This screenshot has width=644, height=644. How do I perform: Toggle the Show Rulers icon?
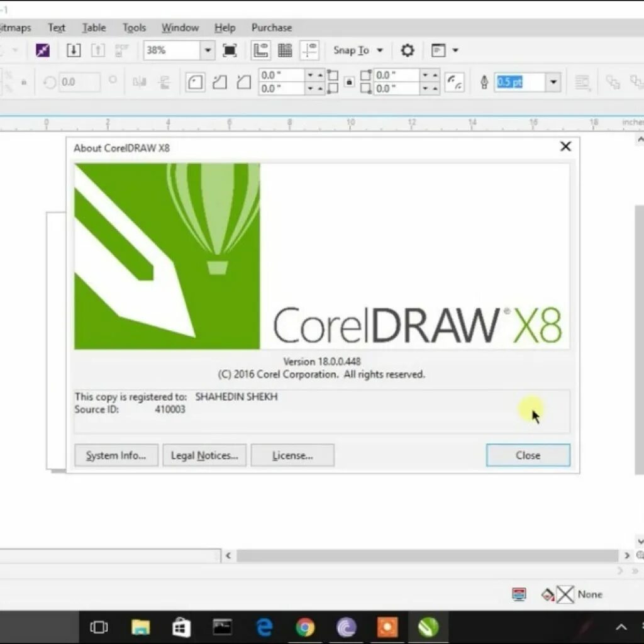(x=261, y=50)
